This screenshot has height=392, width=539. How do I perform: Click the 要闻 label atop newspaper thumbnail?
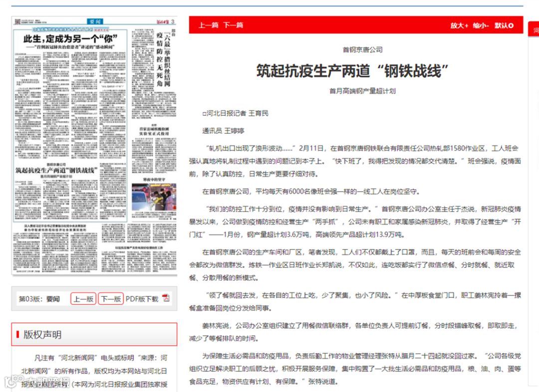[x=95, y=21]
